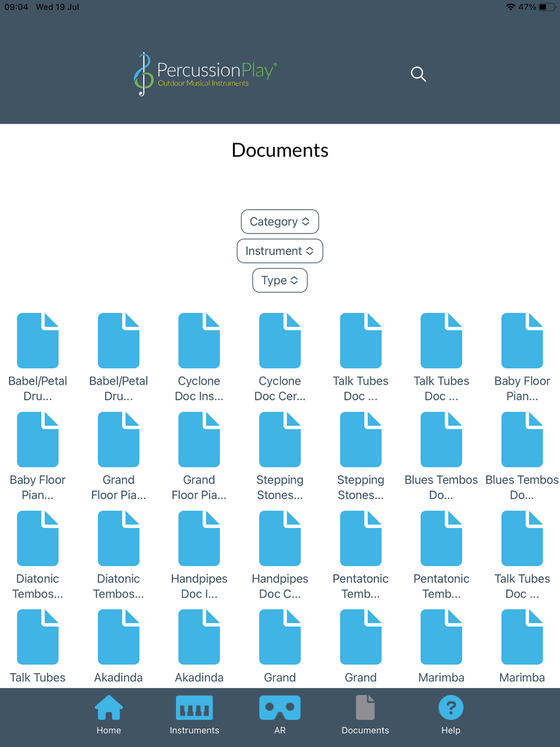The image size is (560, 747).
Task: Open the Category filter dropdown
Action: (280, 222)
